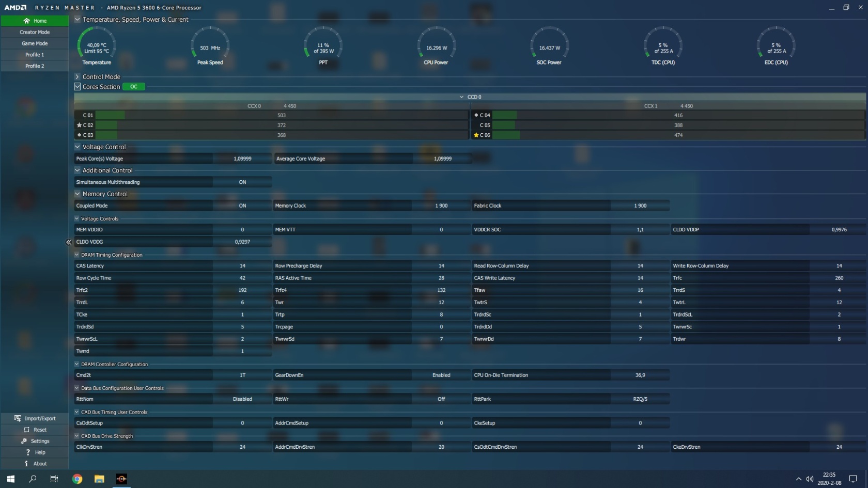868x488 pixels.
Task: Open Import/Export from the sidebar
Action: coord(18,418)
